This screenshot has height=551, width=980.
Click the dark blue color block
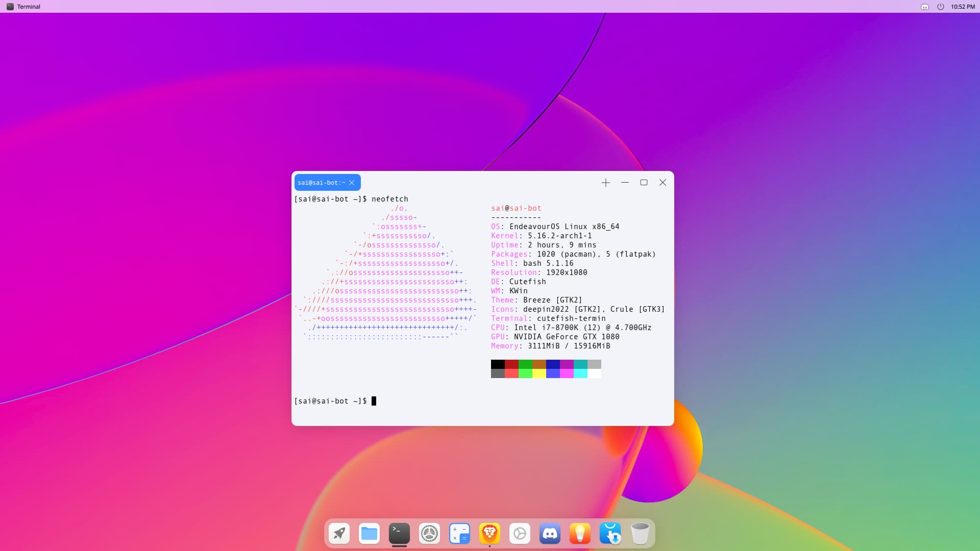coord(553,364)
